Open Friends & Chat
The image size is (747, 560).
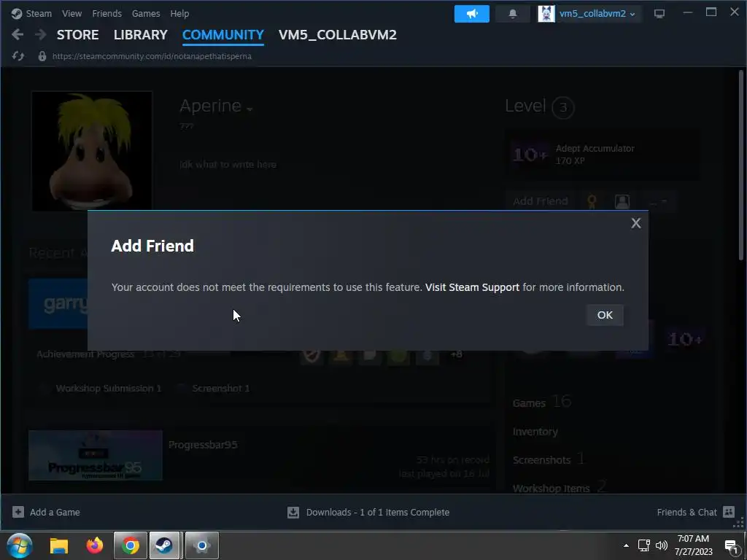[x=686, y=513]
